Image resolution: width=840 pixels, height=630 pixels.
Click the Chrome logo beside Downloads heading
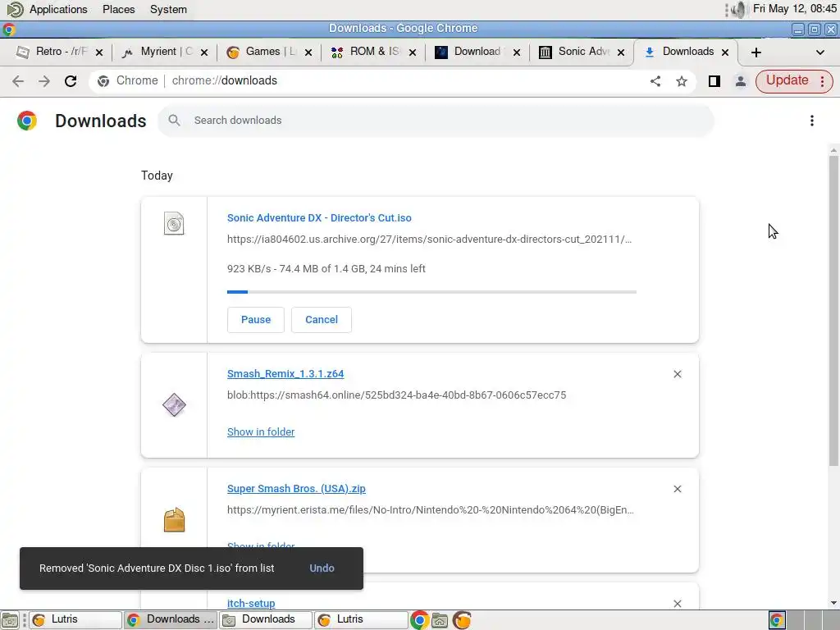click(x=27, y=121)
